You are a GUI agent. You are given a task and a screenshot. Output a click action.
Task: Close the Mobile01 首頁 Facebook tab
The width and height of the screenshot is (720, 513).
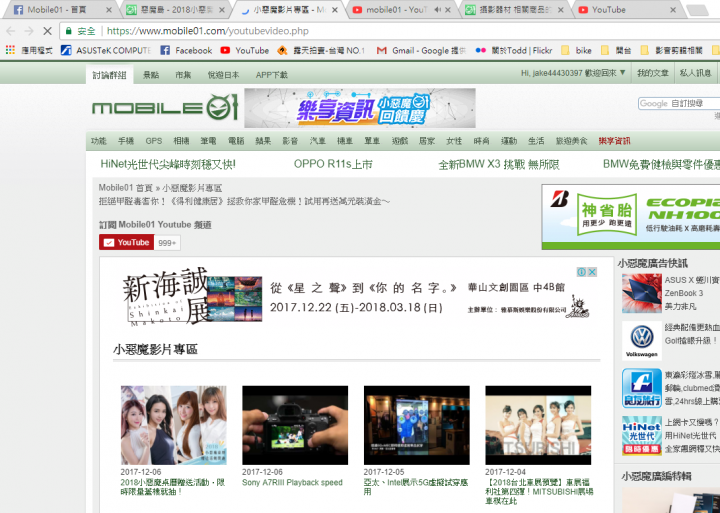(x=108, y=10)
